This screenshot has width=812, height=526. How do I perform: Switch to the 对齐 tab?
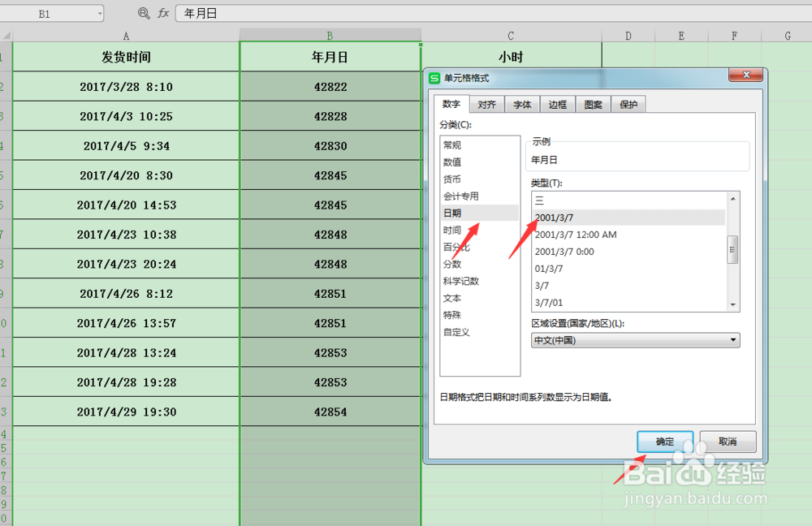click(485, 104)
